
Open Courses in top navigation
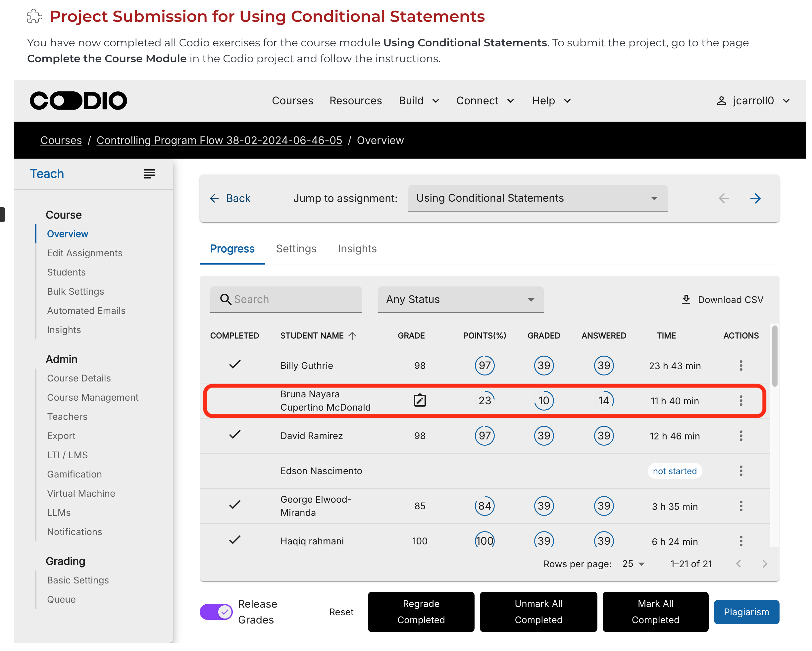pyautogui.click(x=292, y=101)
